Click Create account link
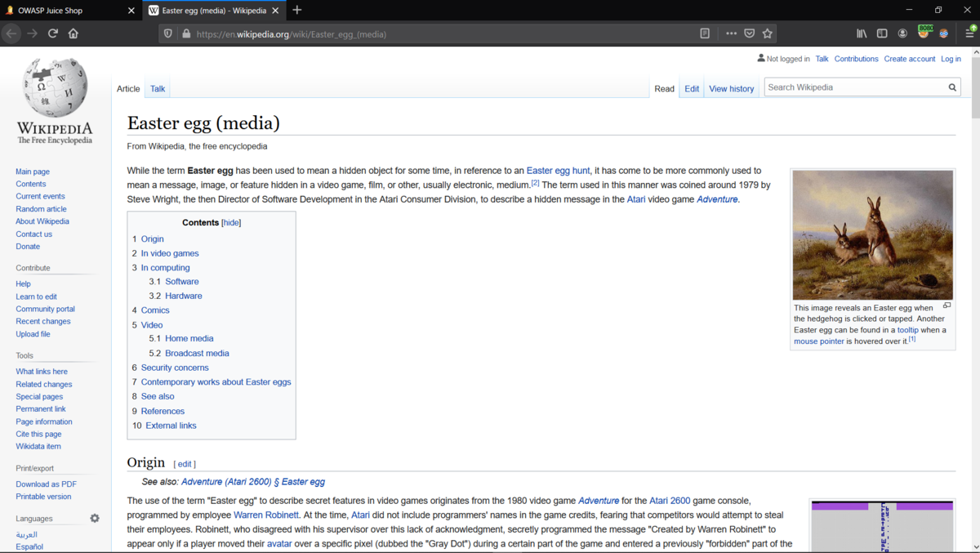 click(x=909, y=59)
